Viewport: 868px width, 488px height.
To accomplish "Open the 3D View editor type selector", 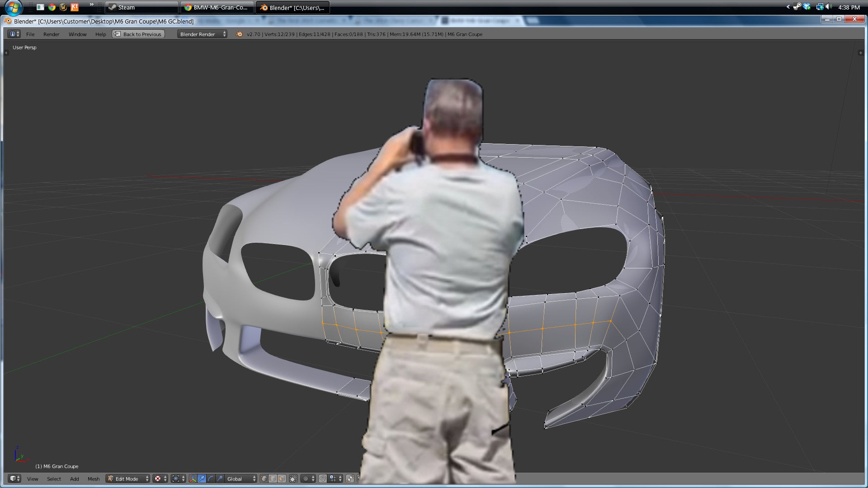I will pos(14,479).
